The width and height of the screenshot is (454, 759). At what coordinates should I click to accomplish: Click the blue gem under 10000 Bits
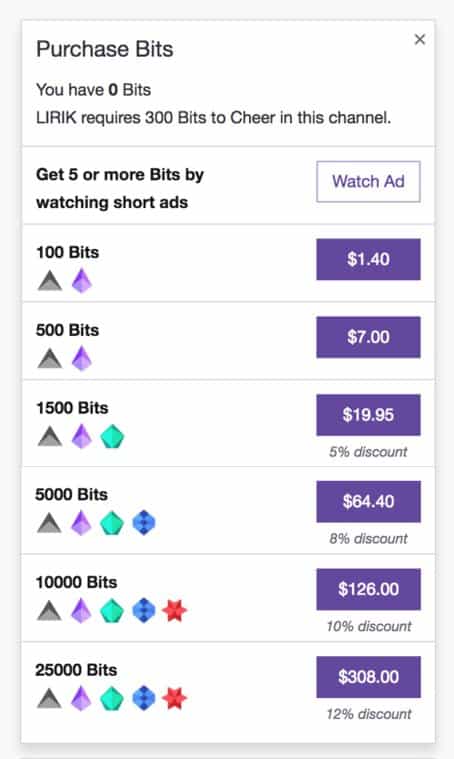tap(144, 610)
